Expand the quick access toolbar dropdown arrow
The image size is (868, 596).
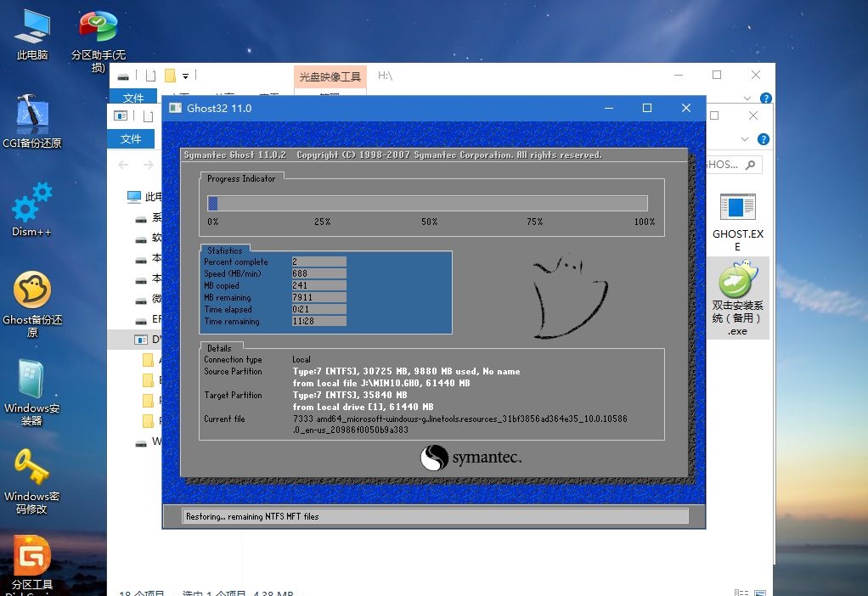pos(185,76)
